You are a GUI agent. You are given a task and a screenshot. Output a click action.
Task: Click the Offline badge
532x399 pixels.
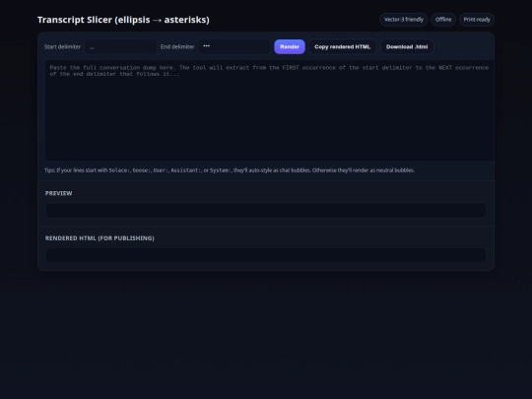(x=443, y=20)
